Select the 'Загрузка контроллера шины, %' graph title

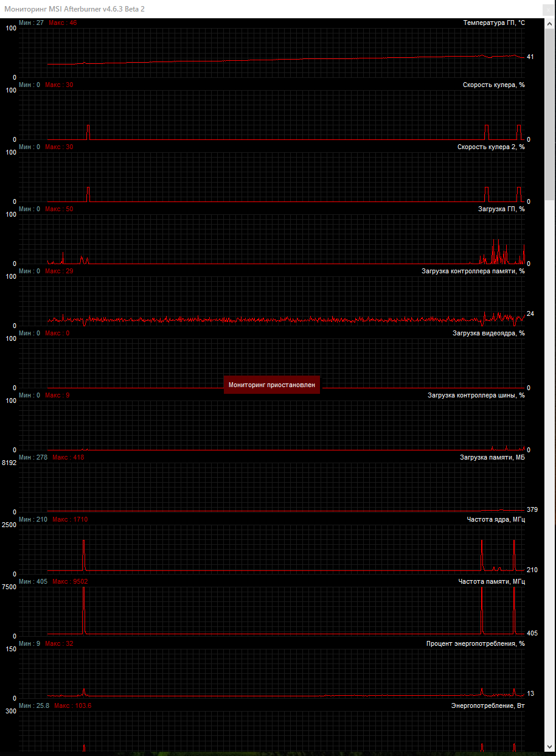tap(476, 395)
